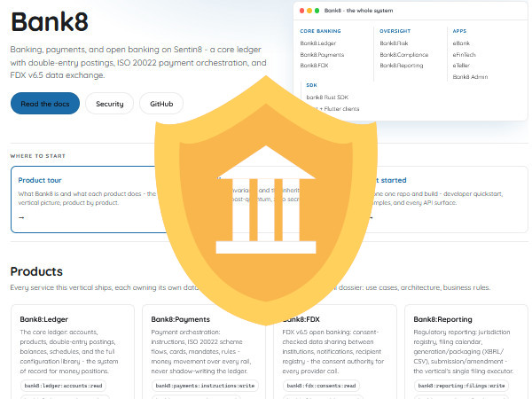Select Bank8.Compliance under Oversight
The height and width of the screenshot is (399, 532).
click(x=404, y=55)
